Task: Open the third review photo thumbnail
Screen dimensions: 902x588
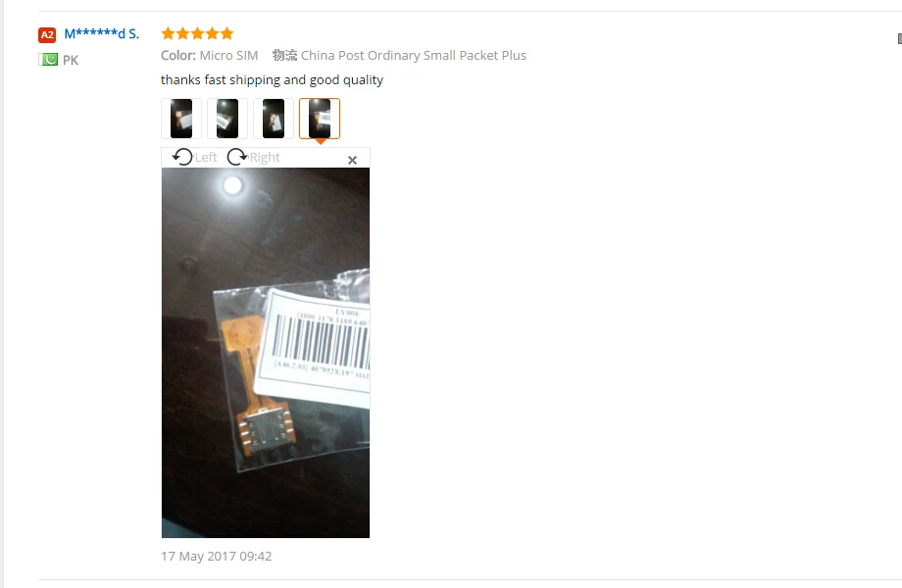Action: [x=274, y=119]
